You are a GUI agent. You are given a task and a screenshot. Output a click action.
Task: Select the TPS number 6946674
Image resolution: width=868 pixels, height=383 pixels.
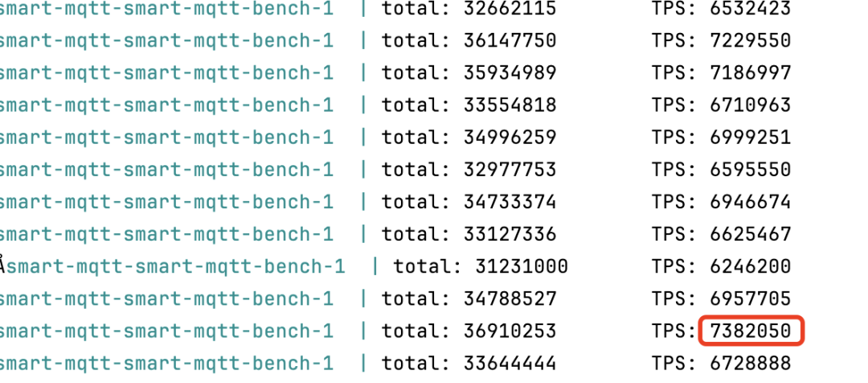click(x=751, y=202)
